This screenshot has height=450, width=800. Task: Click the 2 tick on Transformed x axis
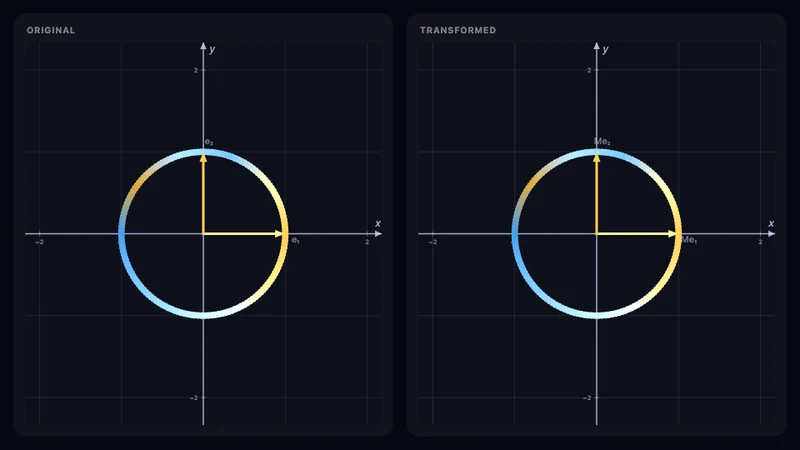point(760,242)
